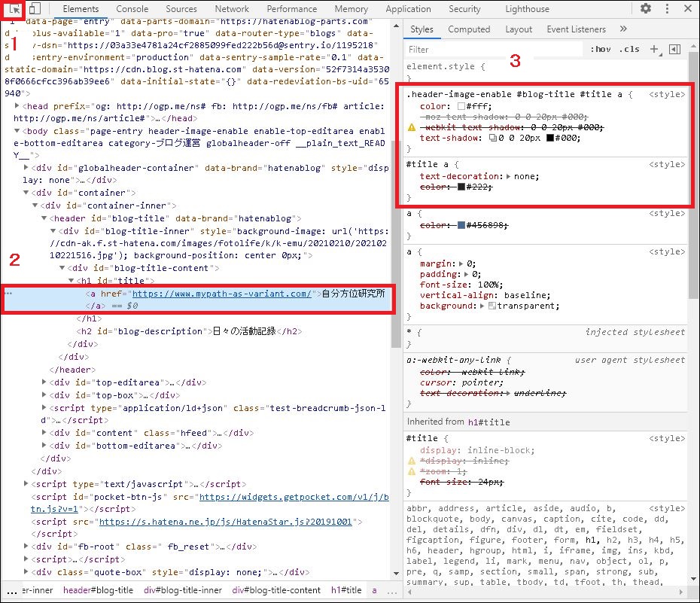Screen dimensions: 700x603
Task: Toggle the computed styles sidebar icon
Action: [x=675, y=49]
